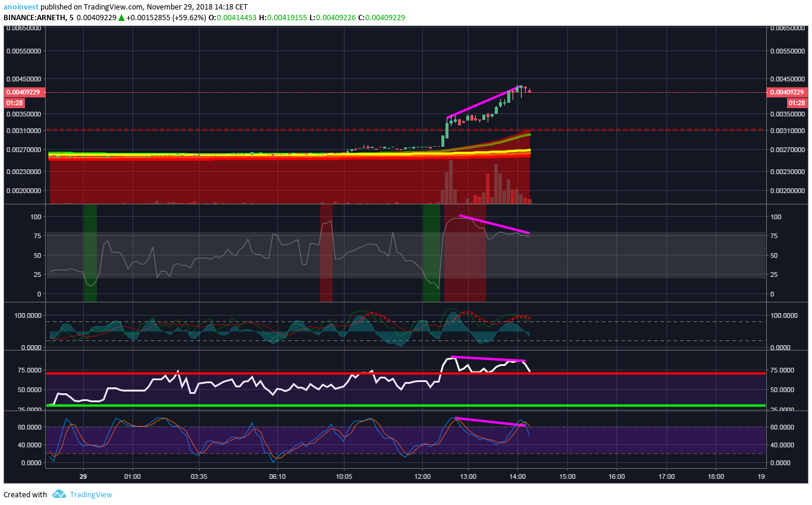Click 0.00270000 on the right price axis
The image size is (812, 505).
pos(787,150)
